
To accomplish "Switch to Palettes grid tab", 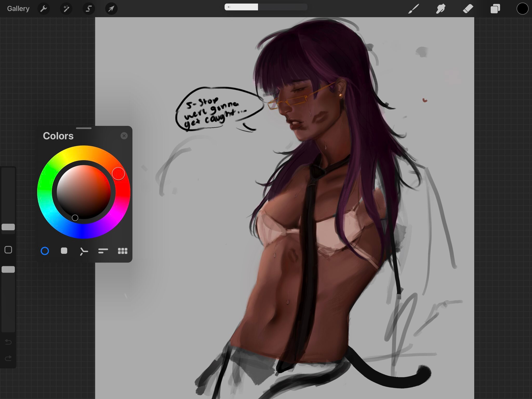I will (123, 251).
